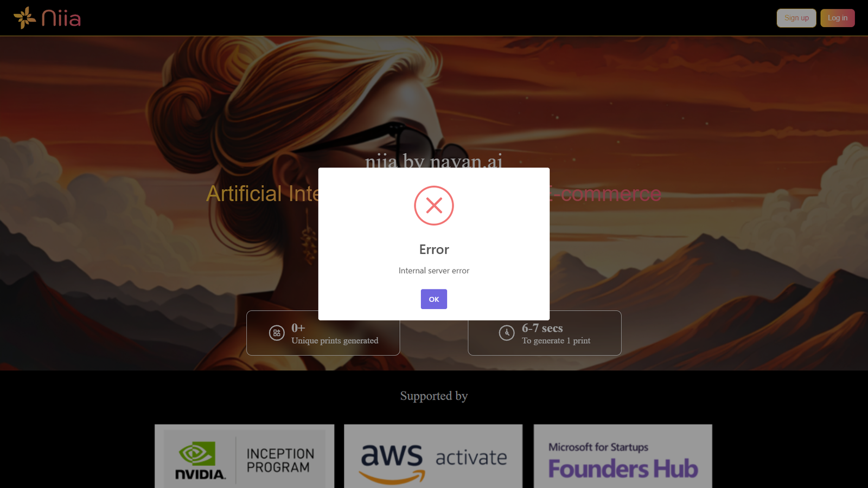Click the clock icon for generation time
868x488 pixels.
point(507,333)
